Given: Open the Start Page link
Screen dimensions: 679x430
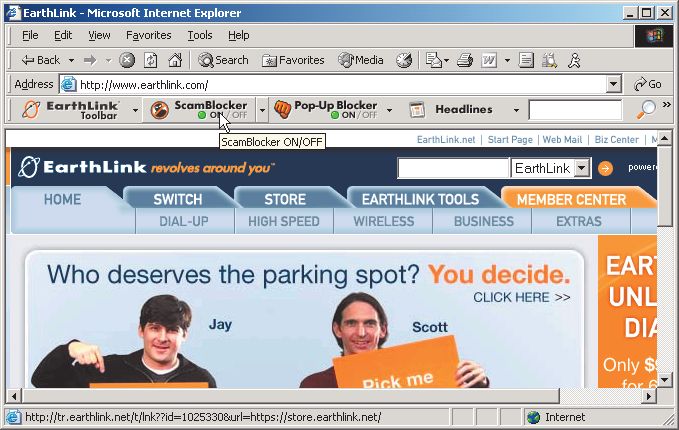Looking at the screenshot, I should 510,139.
